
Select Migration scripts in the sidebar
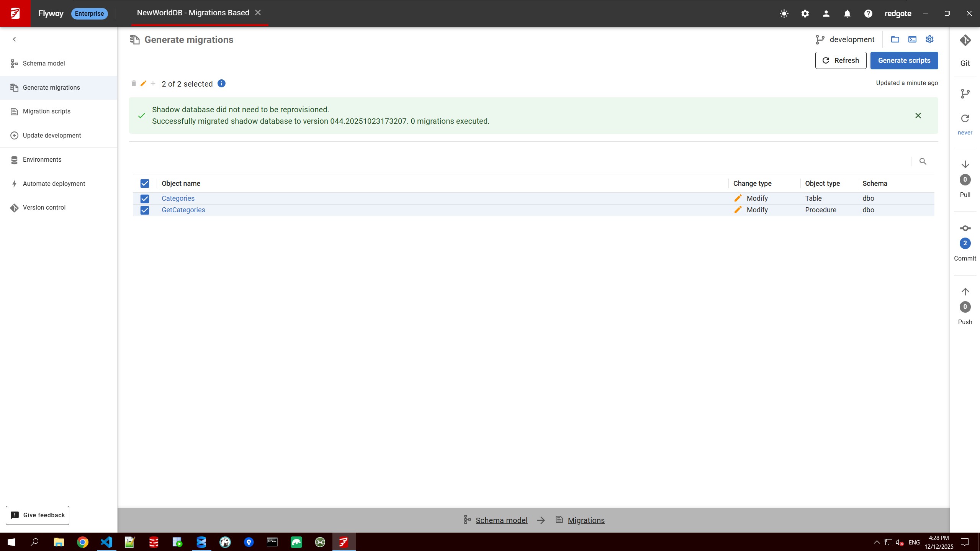(x=46, y=111)
